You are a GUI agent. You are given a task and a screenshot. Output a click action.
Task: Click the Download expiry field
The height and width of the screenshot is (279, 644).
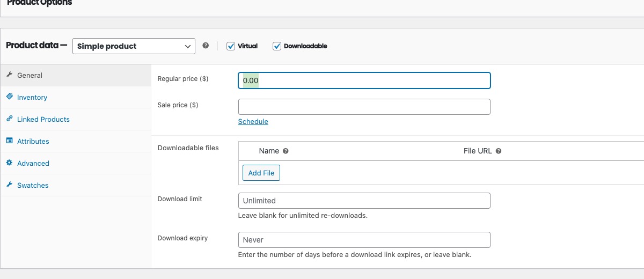pyautogui.click(x=364, y=240)
